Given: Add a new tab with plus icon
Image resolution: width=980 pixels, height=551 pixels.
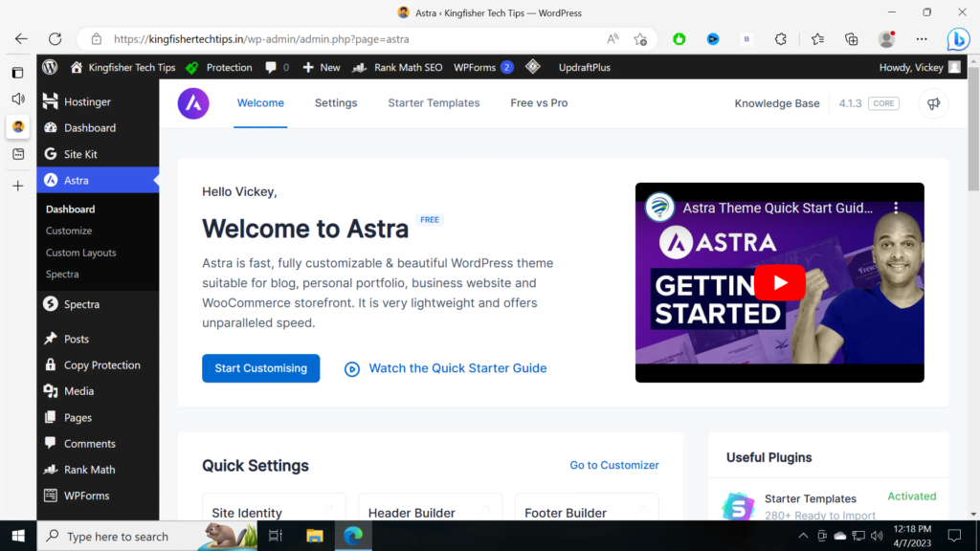Looking at the screenshot, I should 17,187.
